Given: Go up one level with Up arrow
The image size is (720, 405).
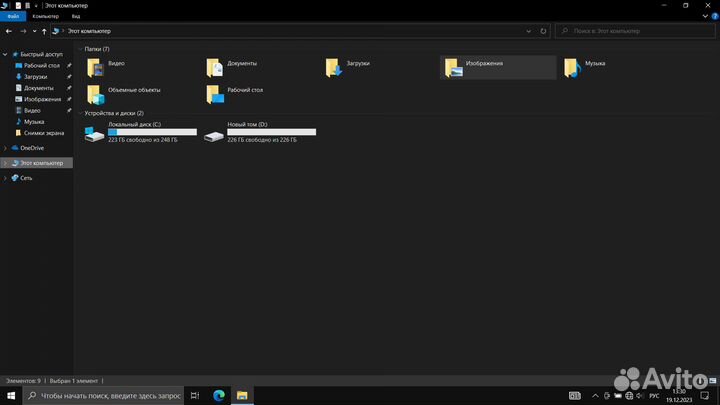Looking at the screenshot, I should click(x=44, y=31).
